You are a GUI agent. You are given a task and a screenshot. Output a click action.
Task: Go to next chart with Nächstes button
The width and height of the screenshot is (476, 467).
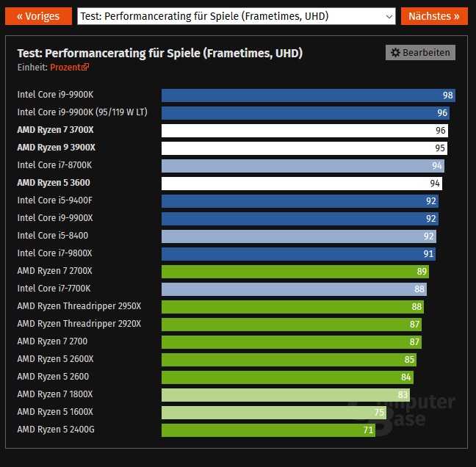[434, 16]
